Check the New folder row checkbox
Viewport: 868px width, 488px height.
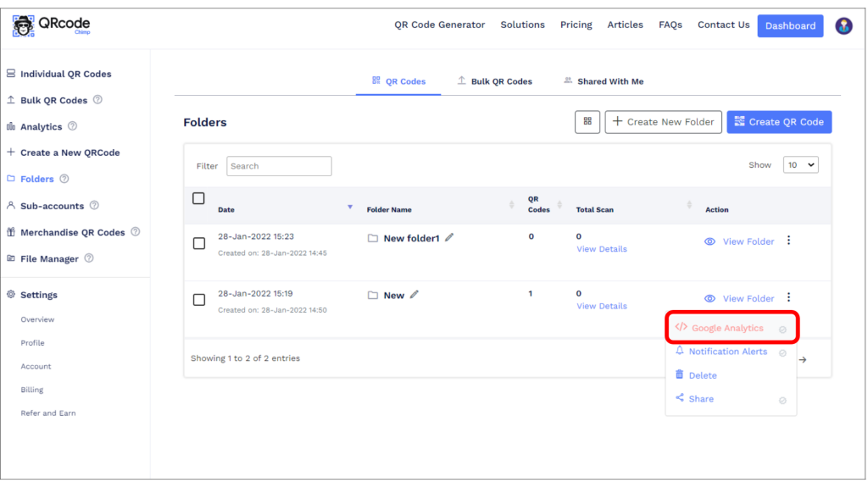click(199, 300)
